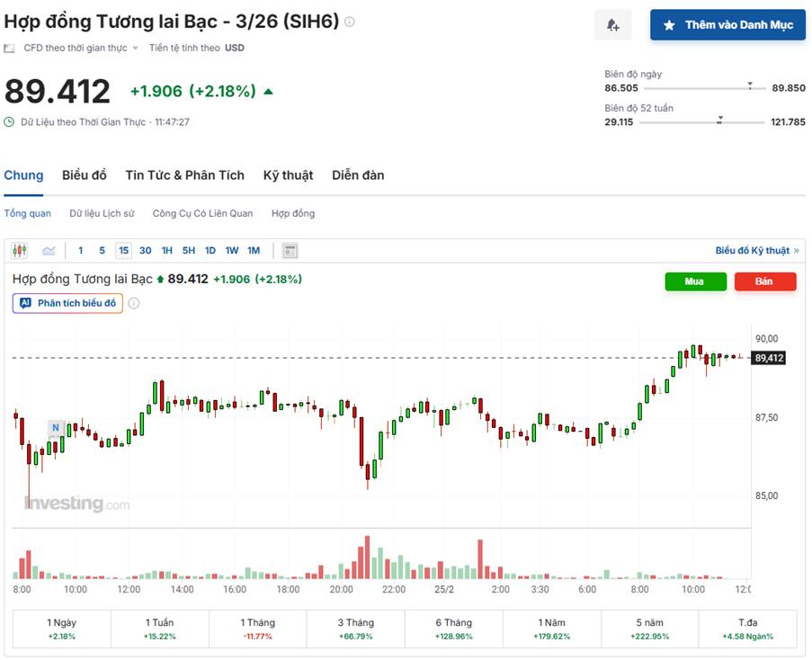Click the real-time clock icon
Image resolution: width=812 pixels, height=660 pixels.
(x=9, y=122)
